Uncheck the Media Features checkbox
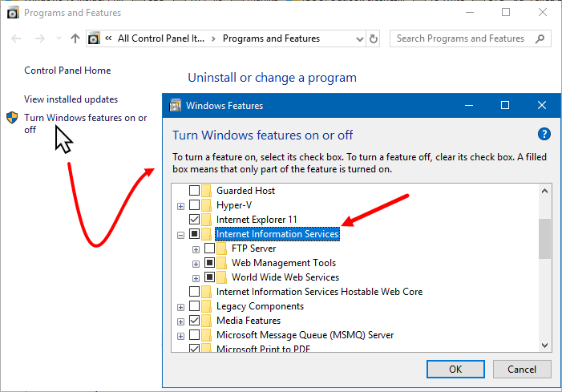 [x=194, y=321]
